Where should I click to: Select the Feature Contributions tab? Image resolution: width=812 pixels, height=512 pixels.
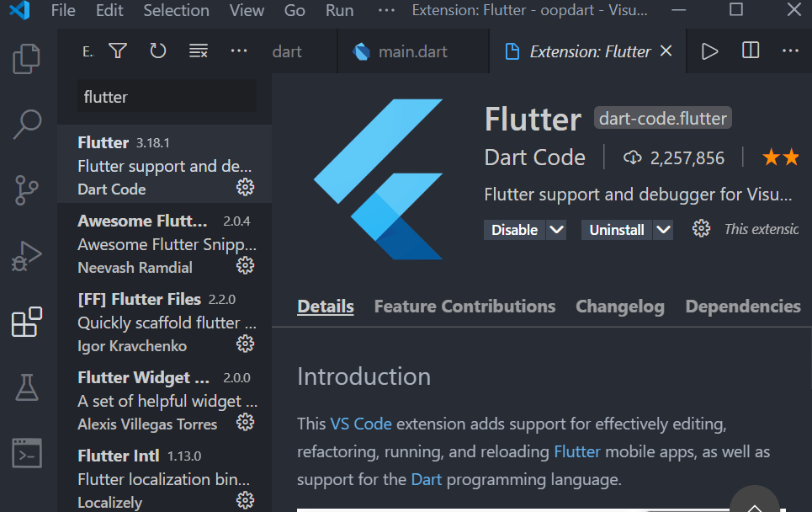pos(464,307)
